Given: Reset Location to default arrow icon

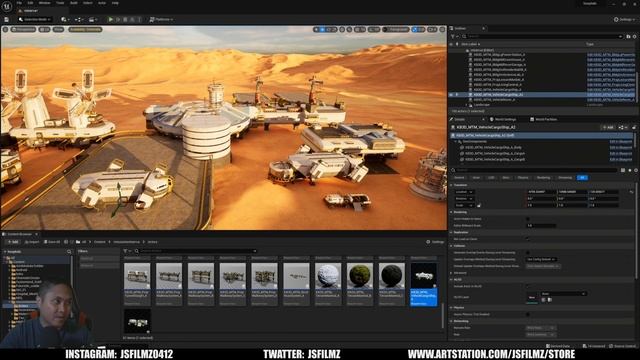Looking at the screenshot, I should (x=631, y=192).
